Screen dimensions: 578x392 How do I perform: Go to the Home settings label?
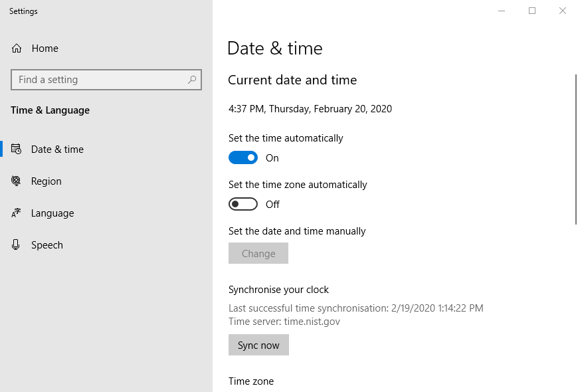coord(45,49)
